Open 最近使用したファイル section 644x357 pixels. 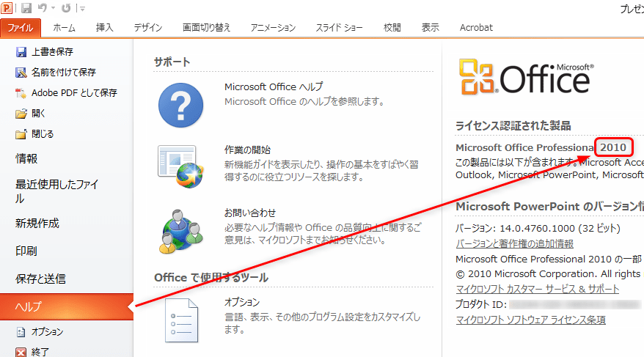[57, 191]
